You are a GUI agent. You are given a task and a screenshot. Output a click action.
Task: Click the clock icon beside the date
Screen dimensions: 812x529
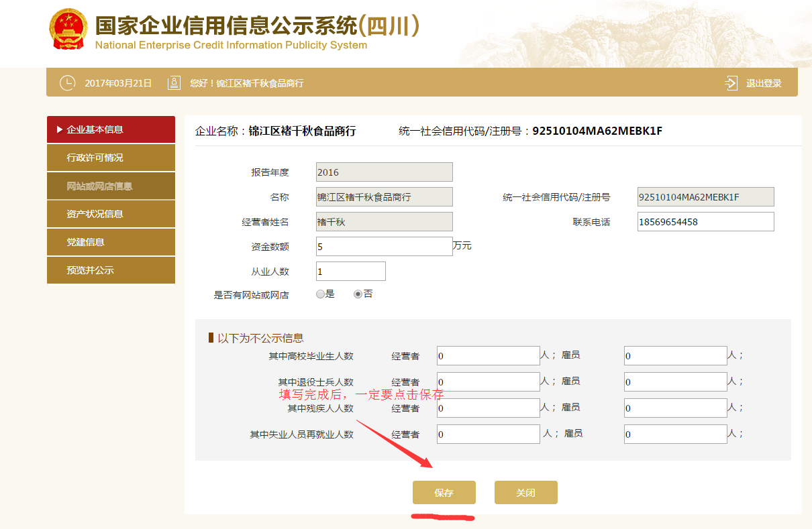(x=67, y=83)
